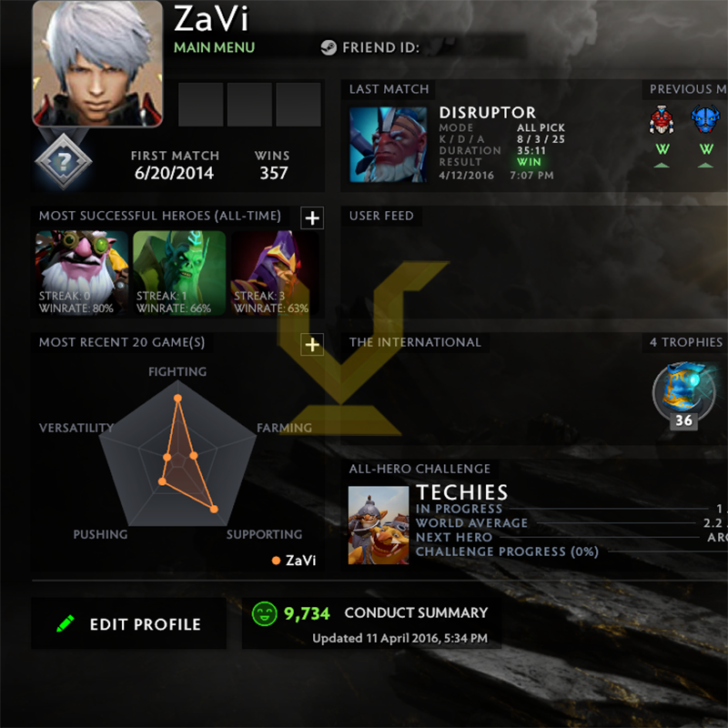Image resolution: width=728 pixels, height=728 pixels.
Task: Select the Necrophos hero card with 66% winrate
Action: click(179, 273)
